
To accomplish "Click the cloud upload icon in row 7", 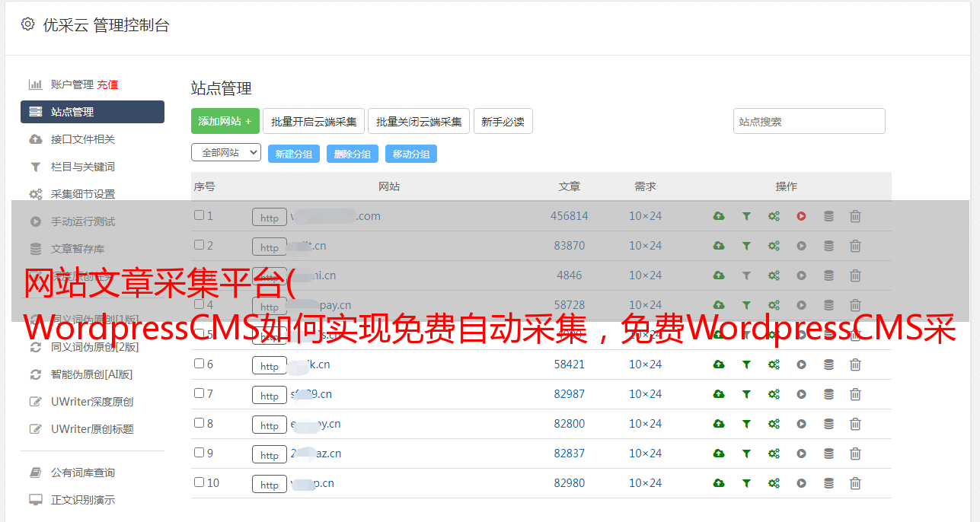I will 719,394.
